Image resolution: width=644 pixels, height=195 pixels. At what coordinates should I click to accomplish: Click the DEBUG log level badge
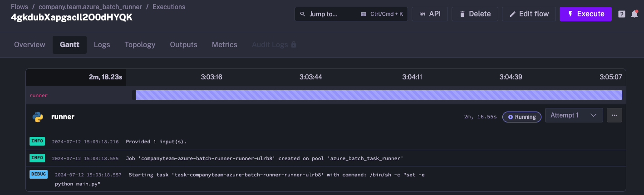(39, 175)
